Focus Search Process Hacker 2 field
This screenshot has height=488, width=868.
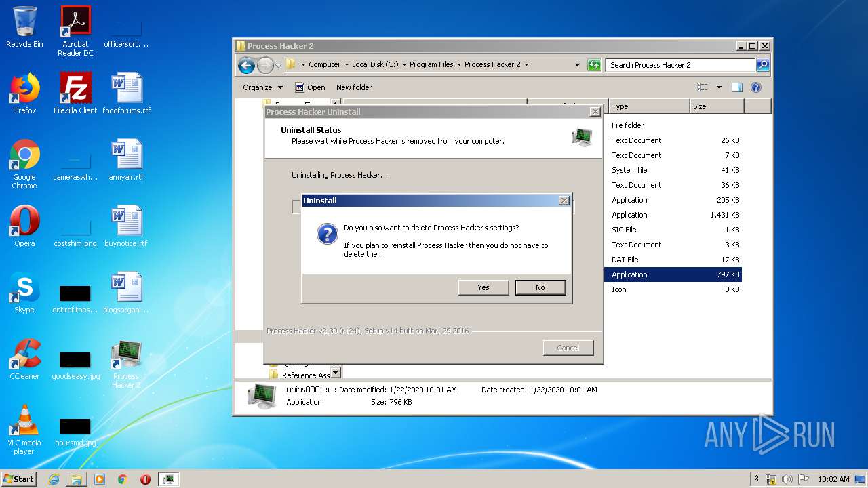tap(680, 65)
